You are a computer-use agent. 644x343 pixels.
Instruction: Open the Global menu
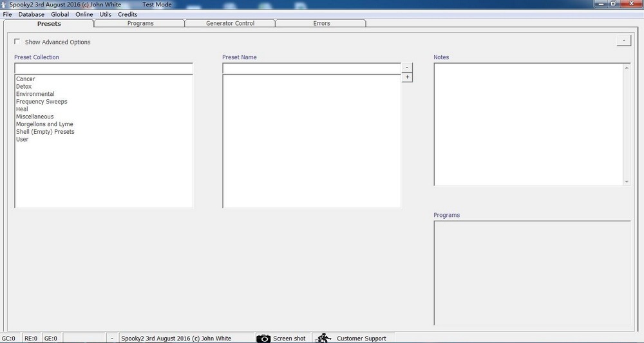coord(60,14)
